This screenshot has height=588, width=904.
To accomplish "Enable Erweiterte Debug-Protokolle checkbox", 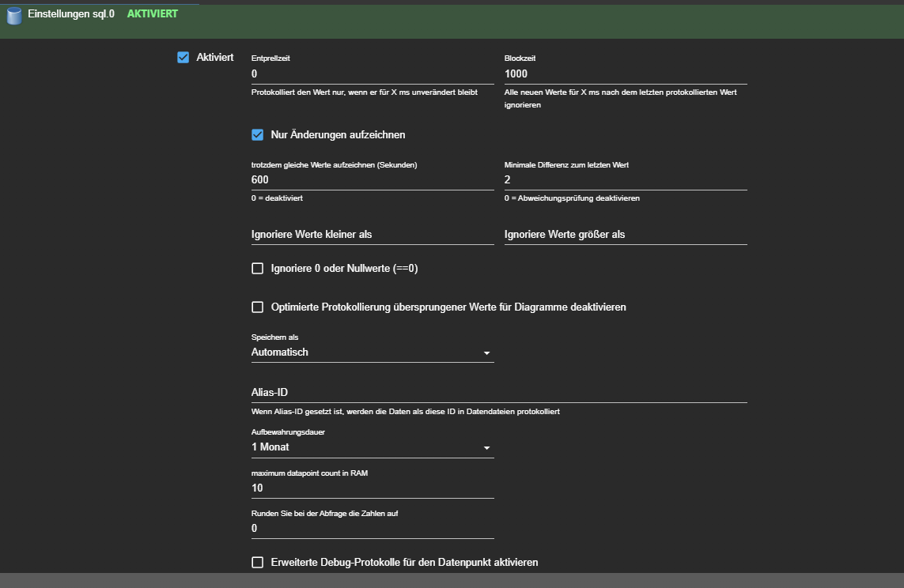I will (x=258, y=562).
